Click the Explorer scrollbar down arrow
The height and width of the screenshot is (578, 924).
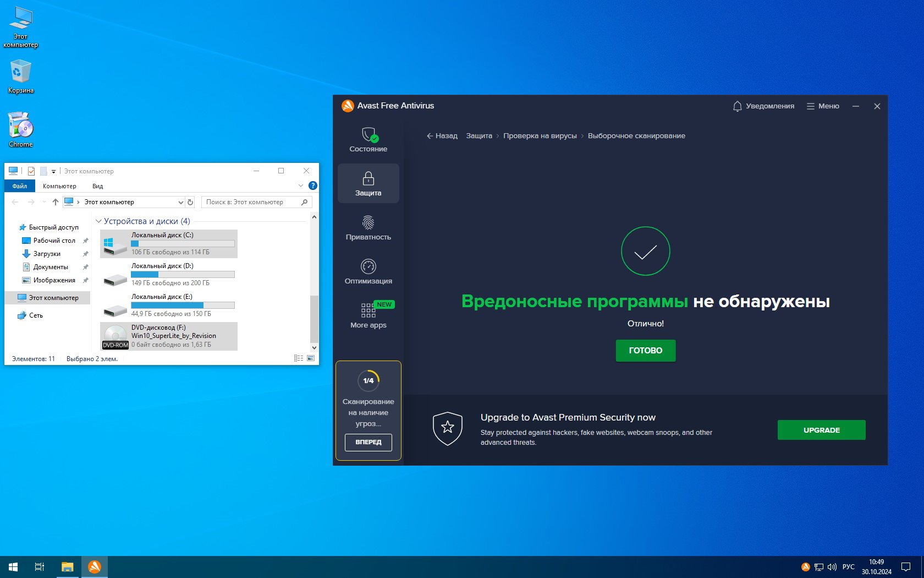314,347
